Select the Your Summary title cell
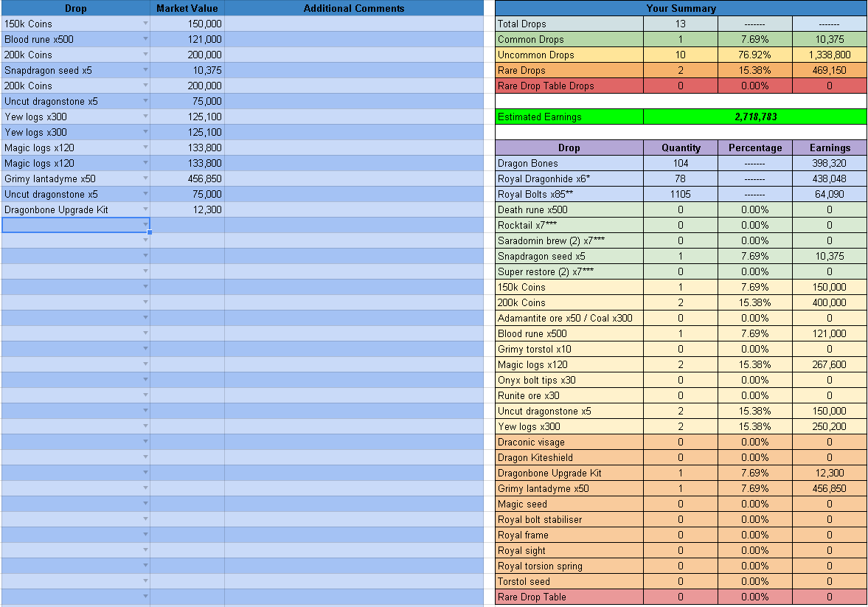 click(x=680, y=8)
